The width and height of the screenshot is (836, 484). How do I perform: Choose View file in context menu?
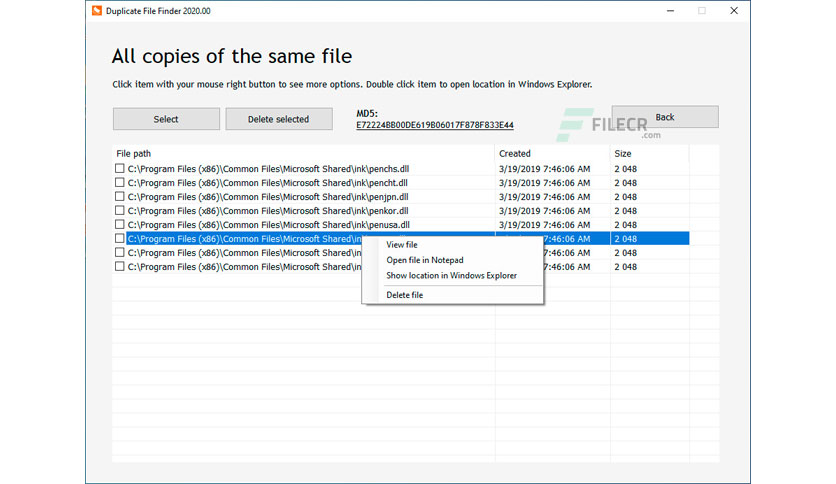tap(401, 245)
